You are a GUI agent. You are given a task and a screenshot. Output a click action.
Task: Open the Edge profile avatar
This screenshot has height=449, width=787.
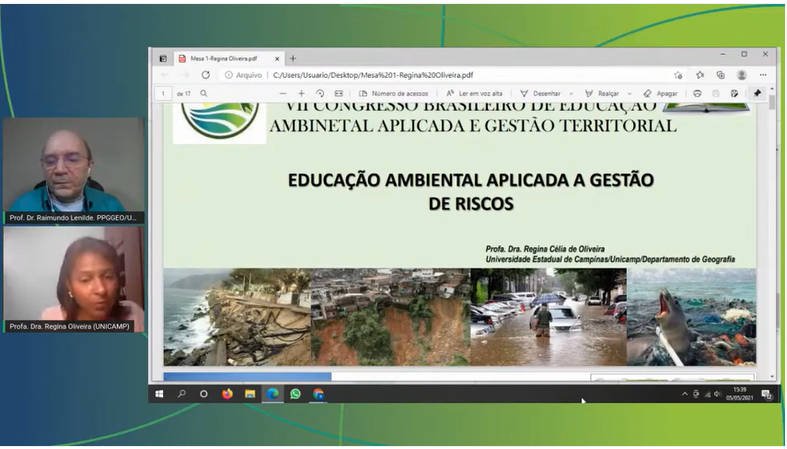[741, 75]
